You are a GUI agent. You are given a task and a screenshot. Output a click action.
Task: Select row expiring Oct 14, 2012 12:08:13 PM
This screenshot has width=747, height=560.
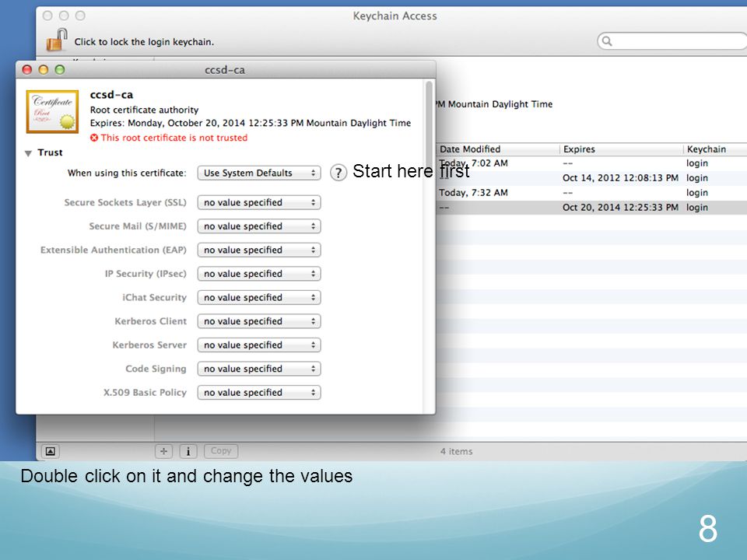coord(591,178)
